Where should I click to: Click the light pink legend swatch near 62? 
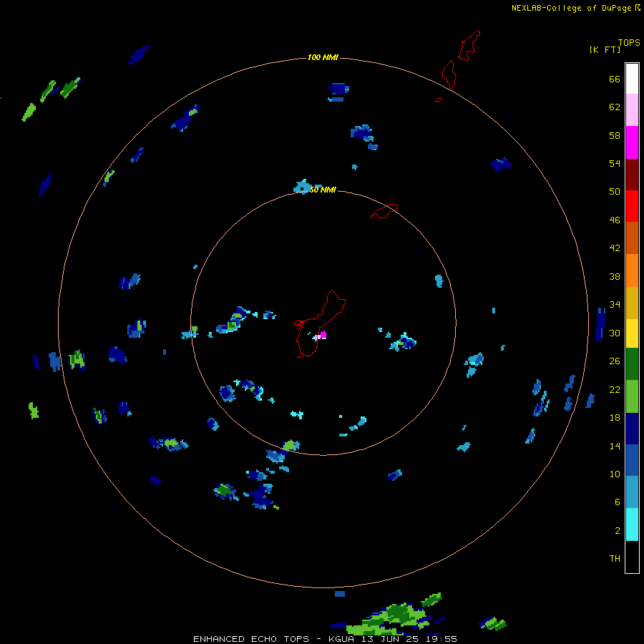tap(632, 109)
